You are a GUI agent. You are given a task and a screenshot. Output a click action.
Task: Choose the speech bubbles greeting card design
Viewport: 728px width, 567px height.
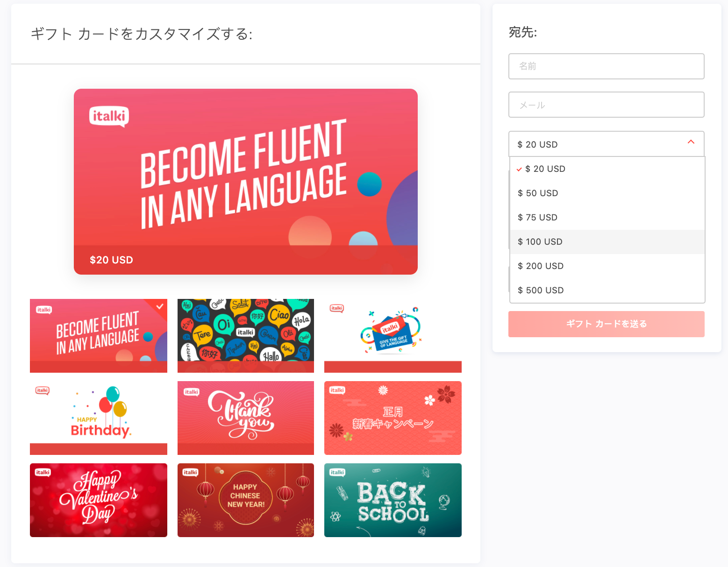(x=246, y=336)
